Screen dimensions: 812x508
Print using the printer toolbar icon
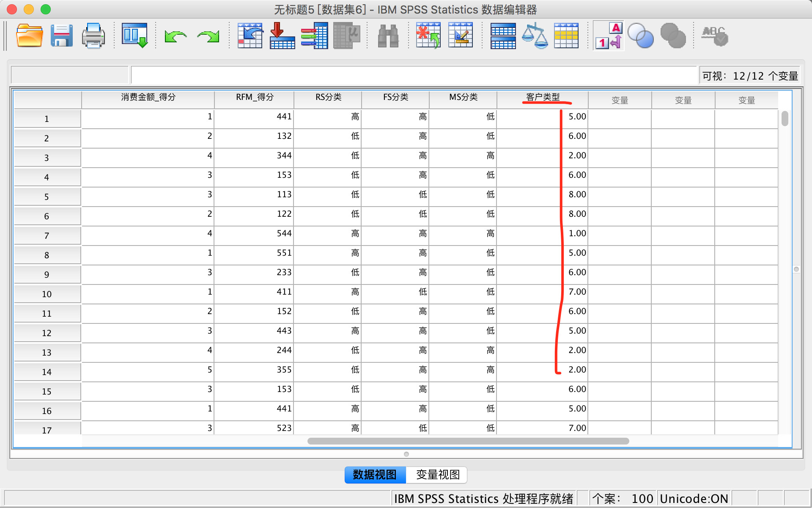click(x=93, y=36)
